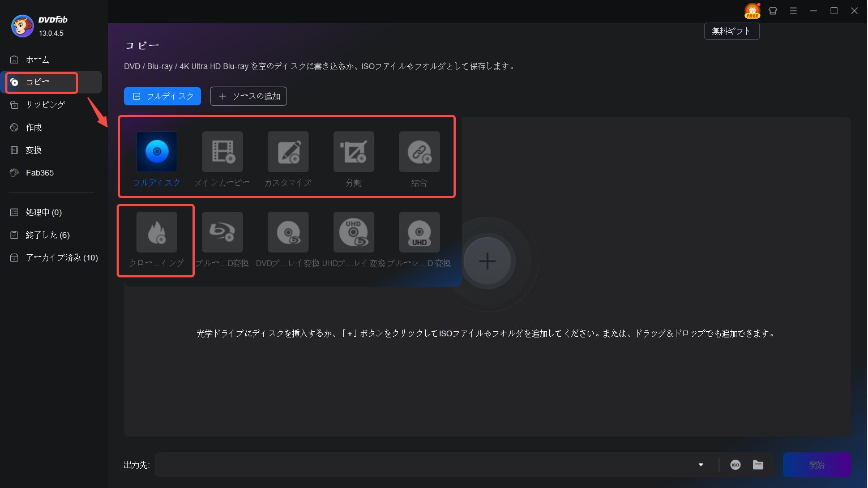Image resolution: width=868 pixels, height=488 pixels.
Task: Pick the Customize (カスタマイズ) mode icon
Action: (288, 152)
